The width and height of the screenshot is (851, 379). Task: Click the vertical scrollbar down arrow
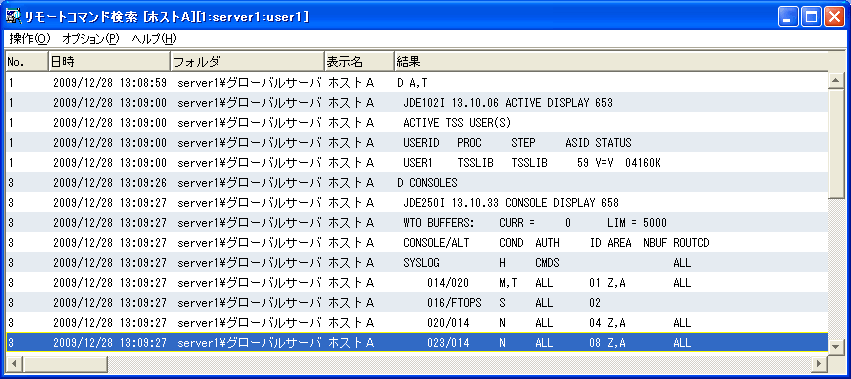point(836,345)
